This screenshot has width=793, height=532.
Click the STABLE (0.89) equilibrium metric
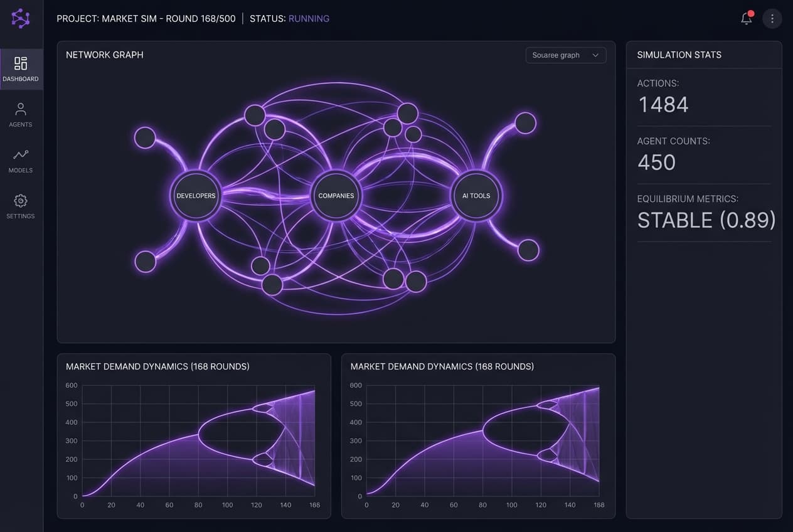(705, 220)
